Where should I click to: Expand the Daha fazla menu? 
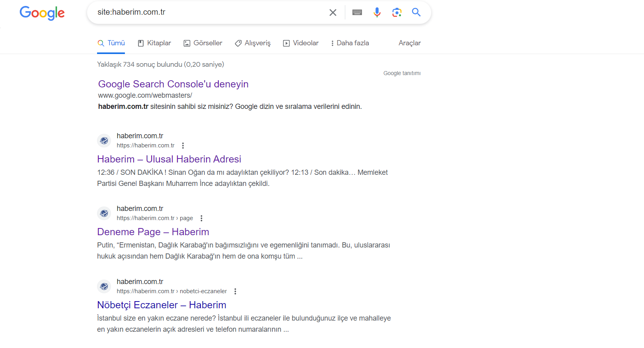[x=350, y=43]
